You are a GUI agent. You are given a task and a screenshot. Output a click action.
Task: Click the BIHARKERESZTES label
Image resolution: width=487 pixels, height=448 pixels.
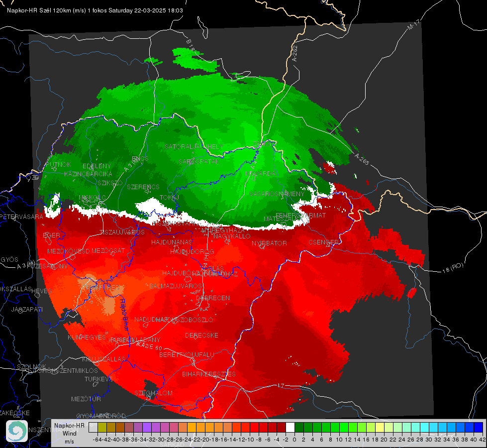(x=209, y=374)
